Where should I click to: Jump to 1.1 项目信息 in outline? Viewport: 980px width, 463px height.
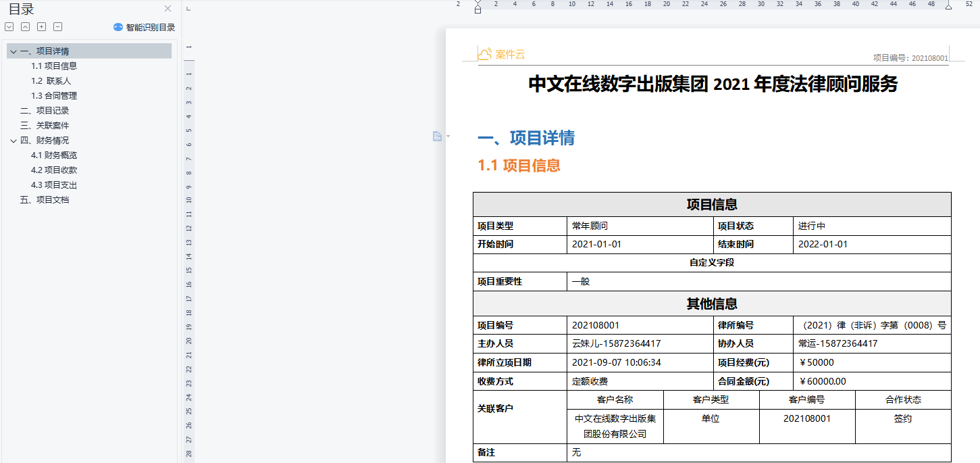click(x=54, y=66)
